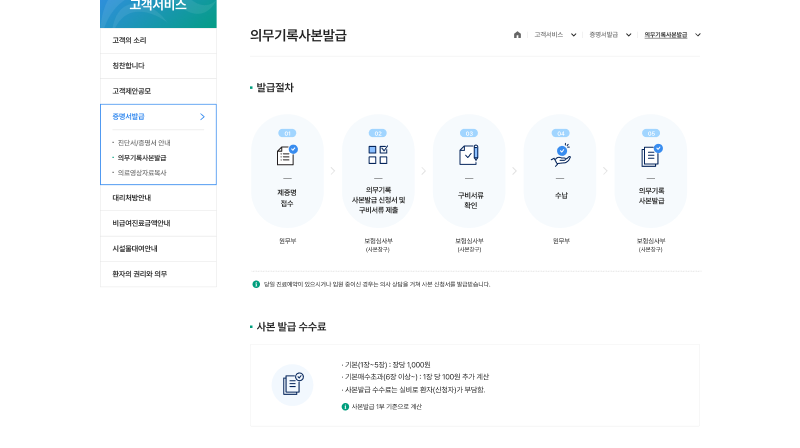This screenshot has width=800, height=448.
Task: Click the 02 step number badge
Action: 378,133
